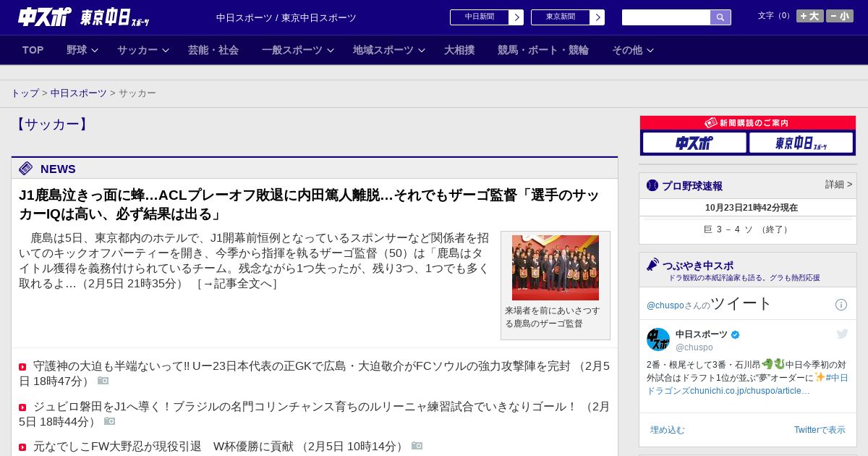Open J1鹿島 headline article
This screenshot has height=456, width=868.
coord(309,204)
